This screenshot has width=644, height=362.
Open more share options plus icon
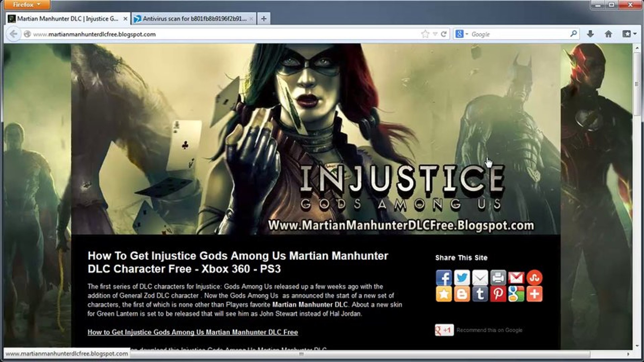coord(534,294)
